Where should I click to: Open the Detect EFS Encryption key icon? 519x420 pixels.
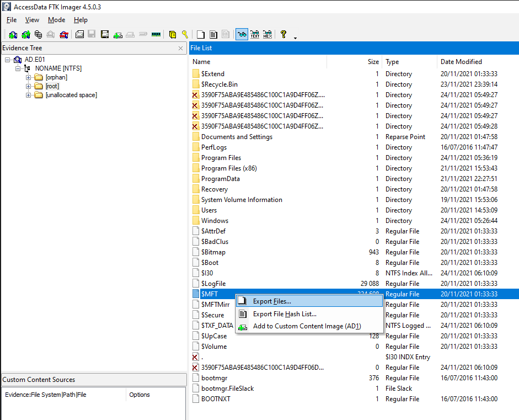point(185,34)
